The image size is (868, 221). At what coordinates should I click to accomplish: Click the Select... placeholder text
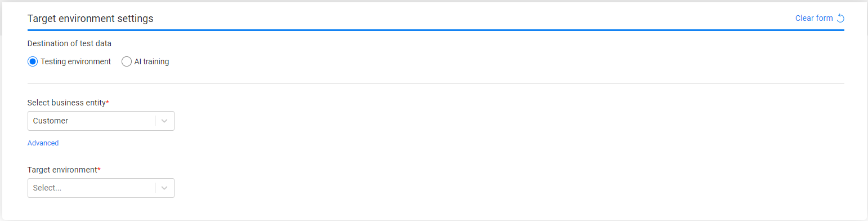(x=47, y=188)
